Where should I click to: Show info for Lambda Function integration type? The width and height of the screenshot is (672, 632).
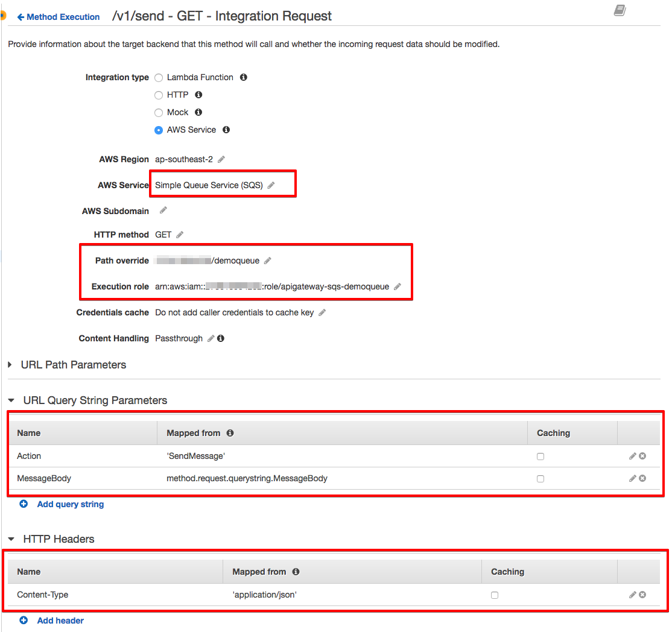pyautogui.click(x=244, y=77)
